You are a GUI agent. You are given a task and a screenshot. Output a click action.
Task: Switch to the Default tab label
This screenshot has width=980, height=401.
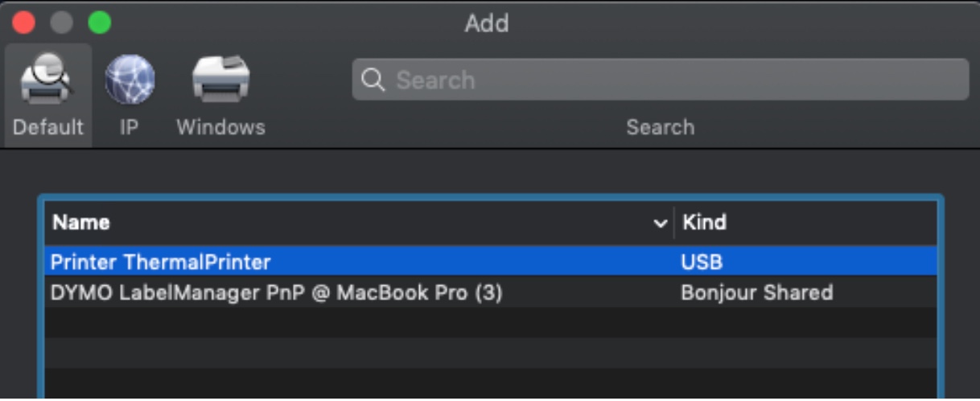coord(48,127)
